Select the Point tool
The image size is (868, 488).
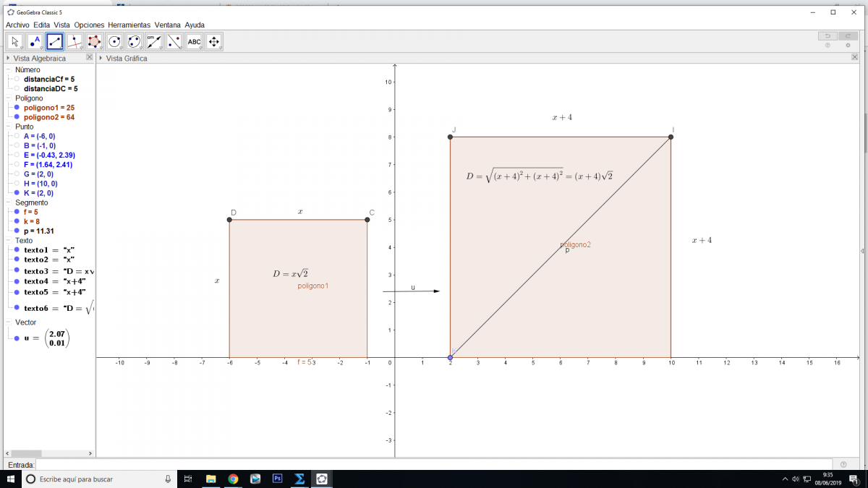pyautogui.click(x=35, y=42)
